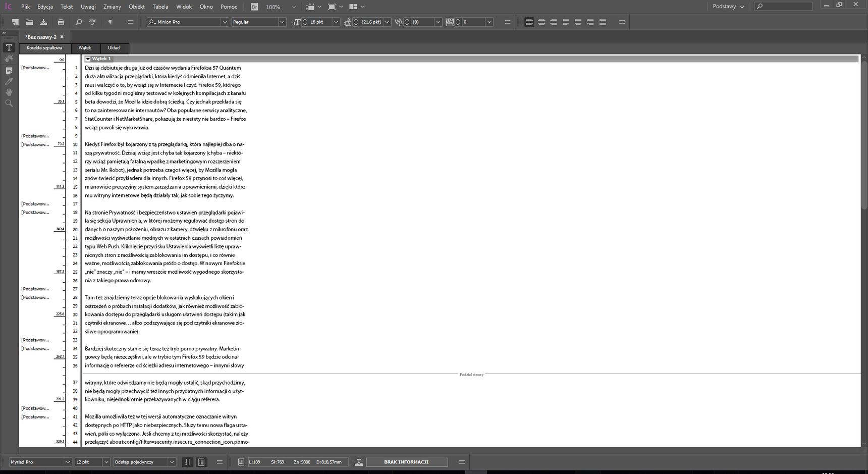This screenshot has height=474, width=868.
Task: Open the leading (21,6 pkt) dropdown
Action: [x=387, y=22]
